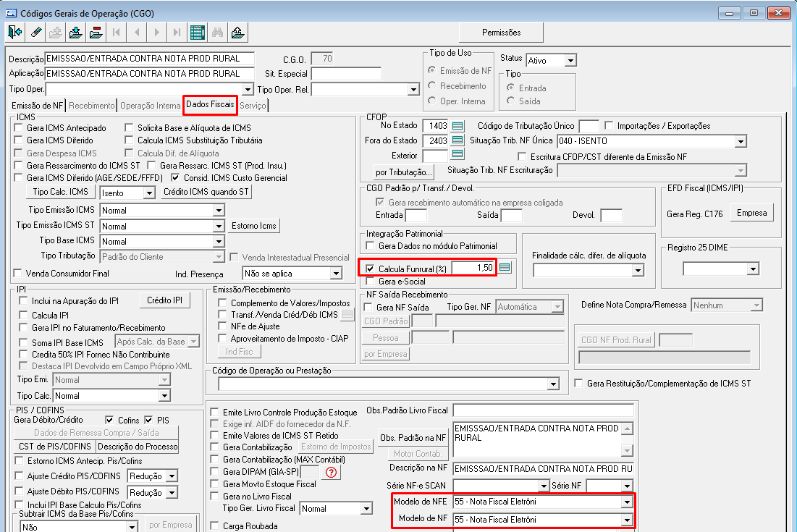Click the folder with red minus delete icon
The width and height of the screenshot is (797, 532).
pyautogui.click(x=96, y=33)
